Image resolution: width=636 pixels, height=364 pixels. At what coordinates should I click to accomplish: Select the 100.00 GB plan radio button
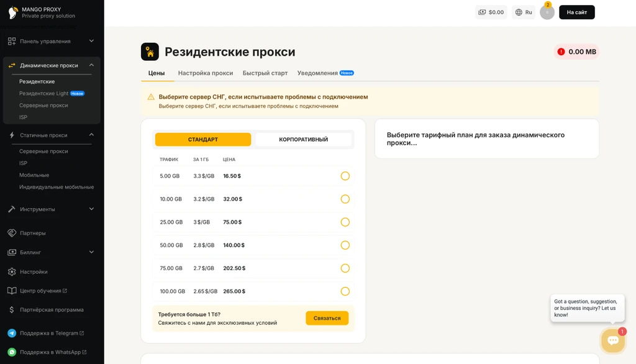(345, 291)
